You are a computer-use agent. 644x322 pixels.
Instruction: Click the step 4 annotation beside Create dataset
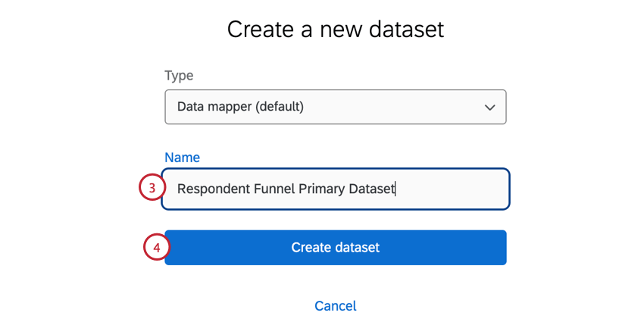click(x=156, y=248)
